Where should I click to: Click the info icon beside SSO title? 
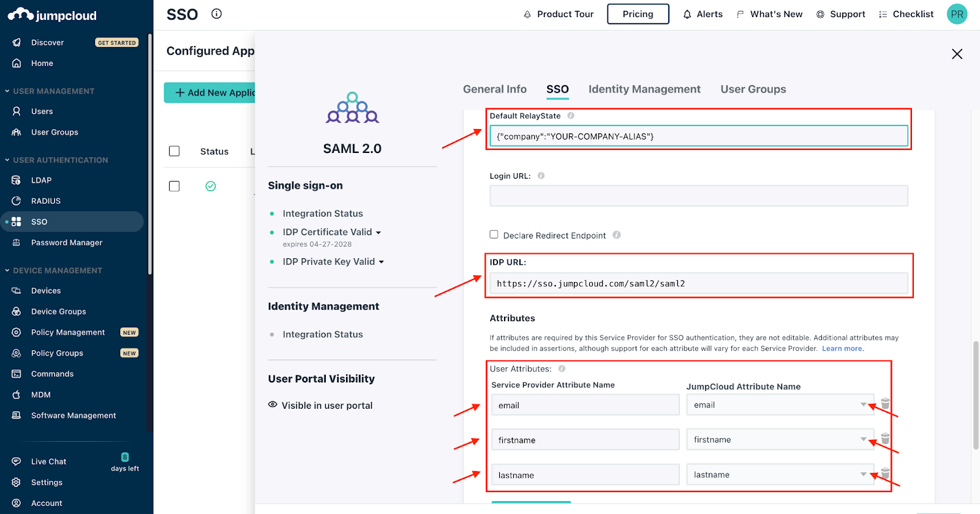coord(216,13)
